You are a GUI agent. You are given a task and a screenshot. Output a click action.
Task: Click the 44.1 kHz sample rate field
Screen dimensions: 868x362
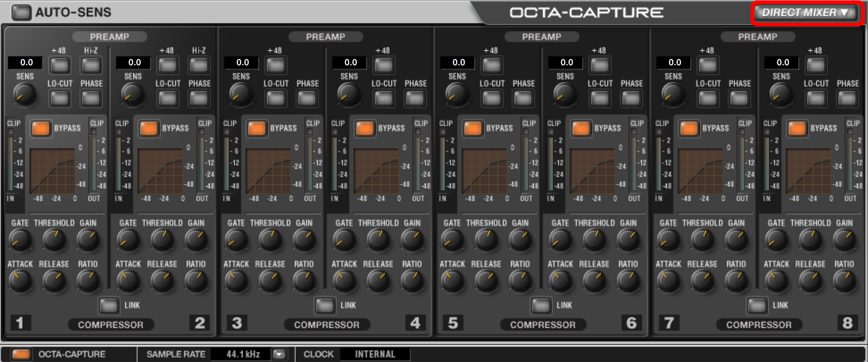[242, 354]
